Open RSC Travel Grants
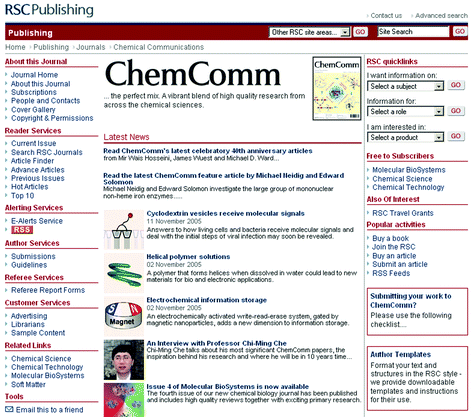Screen dimensions: 472x417 (x=403, y=213)
